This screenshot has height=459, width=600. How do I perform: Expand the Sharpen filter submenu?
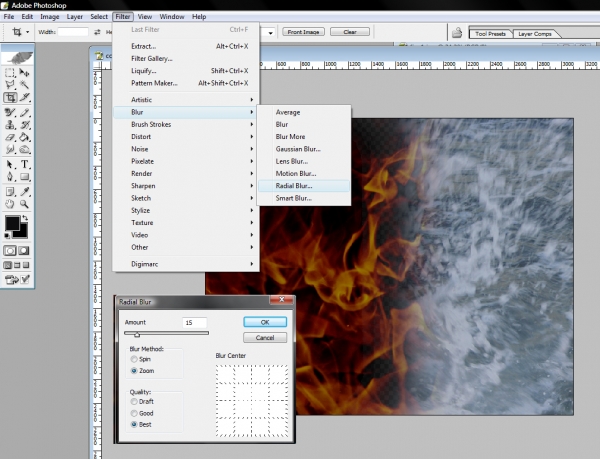point(186,186)
